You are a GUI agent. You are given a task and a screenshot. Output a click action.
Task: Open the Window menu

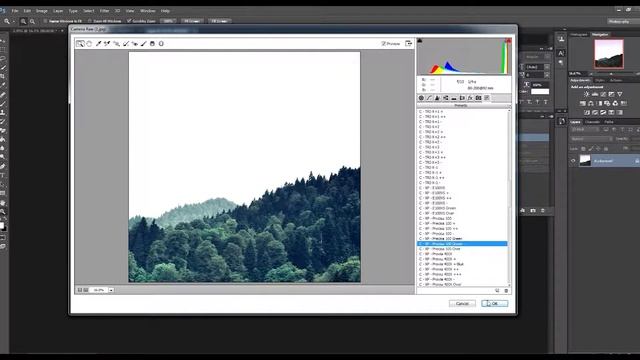point(147,11)
